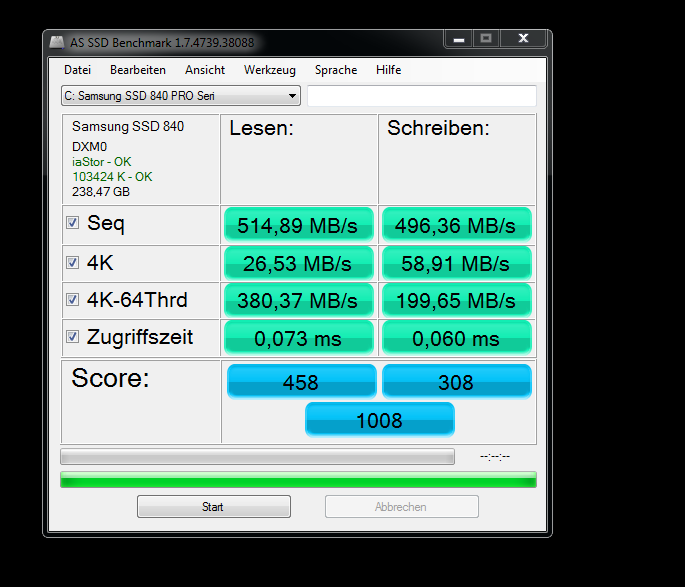The image size is (685, 587).
Task: Click the gray current-test progress bar
Action: [257, 456]
